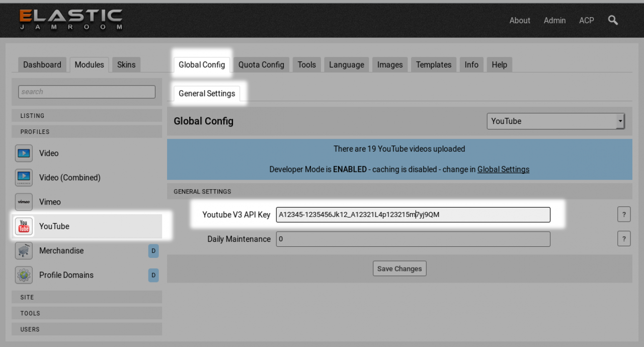Open the Quota Config tab

pos(261,64)
